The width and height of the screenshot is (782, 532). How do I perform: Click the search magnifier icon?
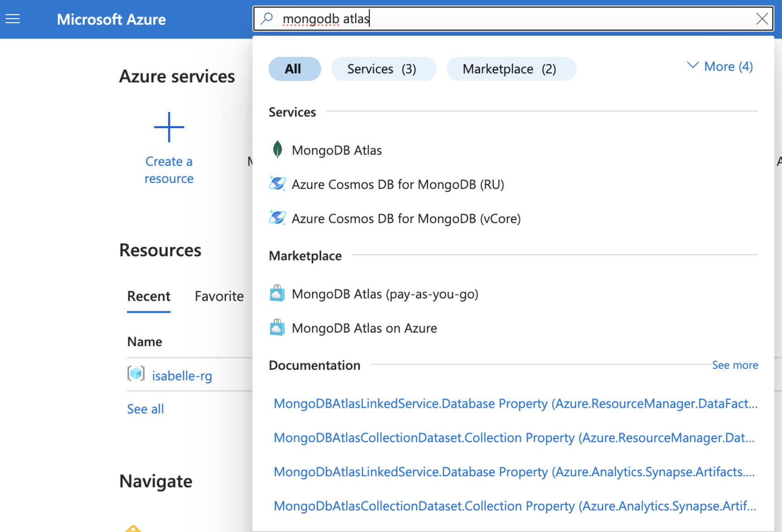267,18
